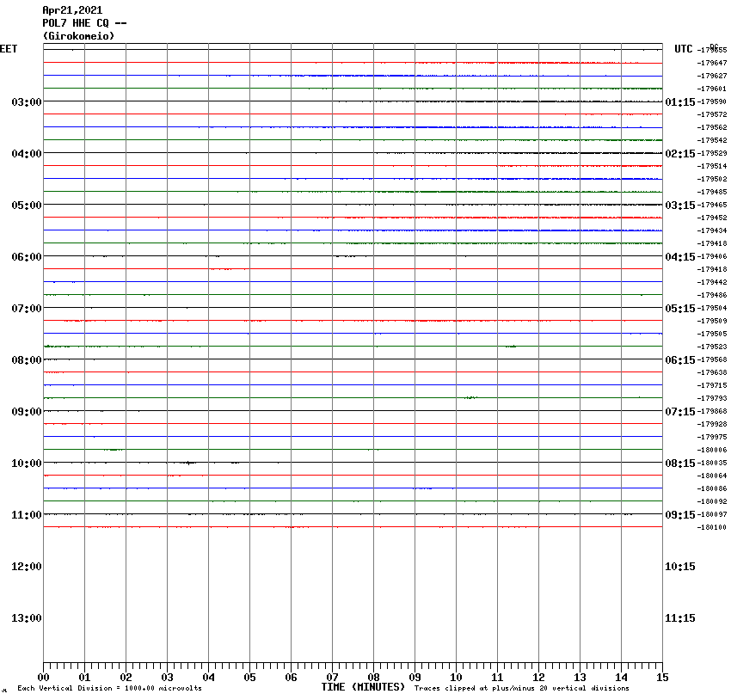Click the 11:15 UTC row label
This screenshot has height=700, width=731.
pos(680,618)
